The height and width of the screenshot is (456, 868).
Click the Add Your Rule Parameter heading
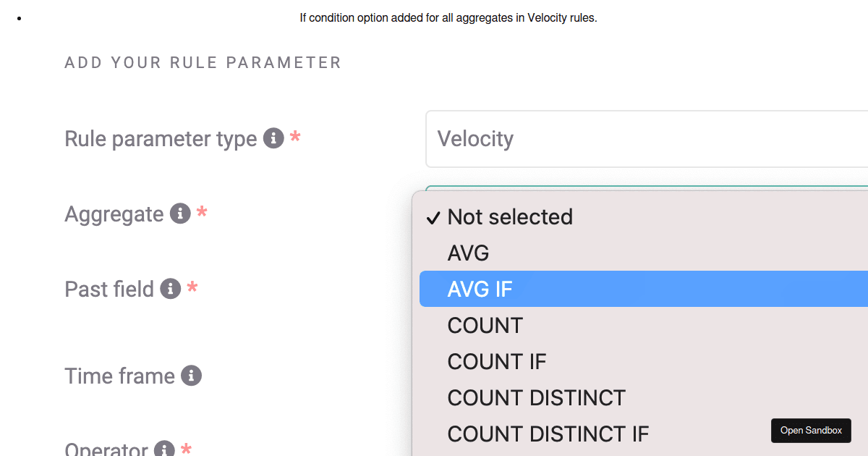tap(203, 63)
